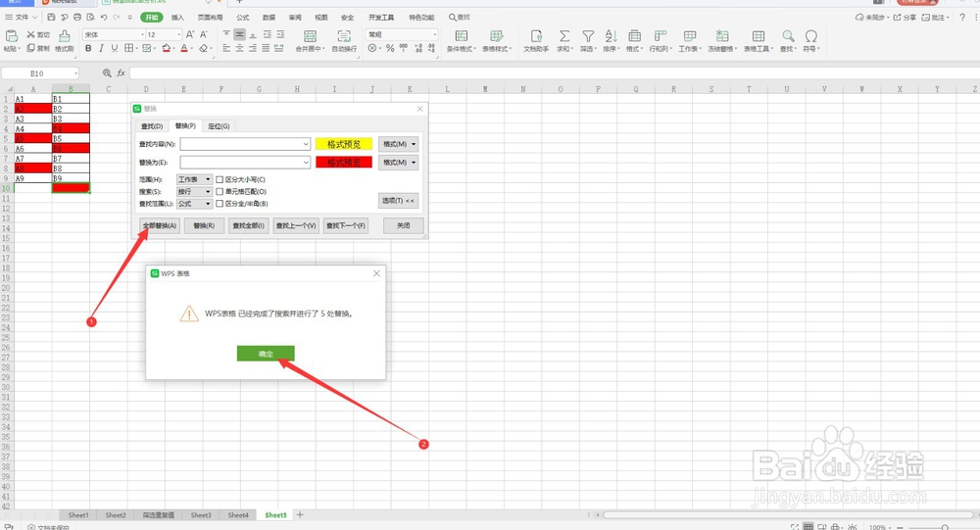This screenshot has height=530, width=980.
Task: Click the Paste (粘贴) clipboard icon
Action: click(11, 35)
